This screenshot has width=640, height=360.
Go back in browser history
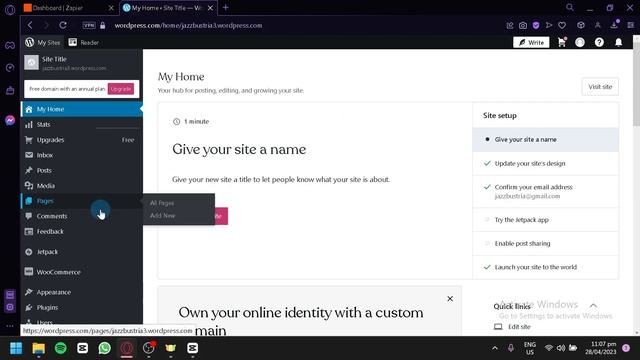(30, 25)
